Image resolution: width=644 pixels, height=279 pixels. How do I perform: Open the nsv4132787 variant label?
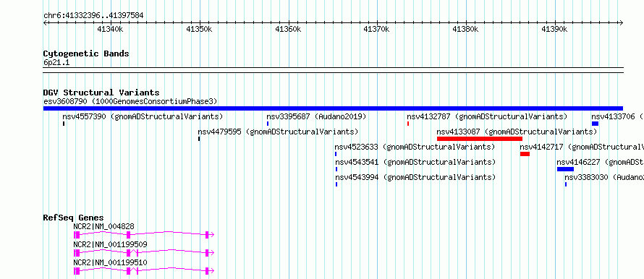487,116
